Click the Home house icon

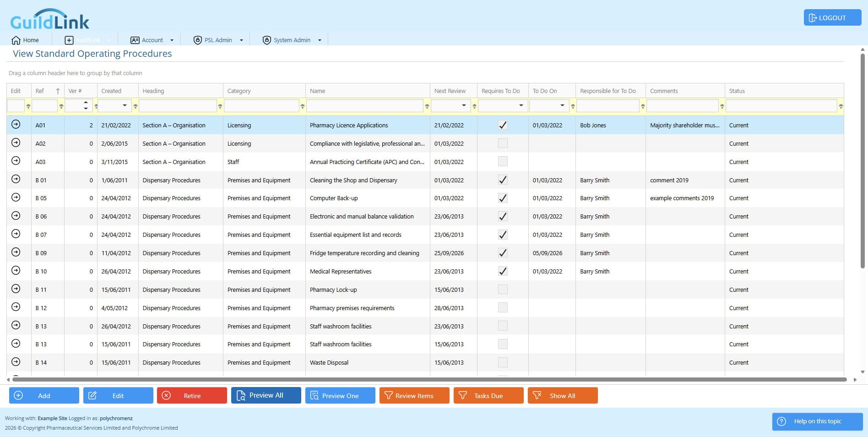[x=16, y=40]
